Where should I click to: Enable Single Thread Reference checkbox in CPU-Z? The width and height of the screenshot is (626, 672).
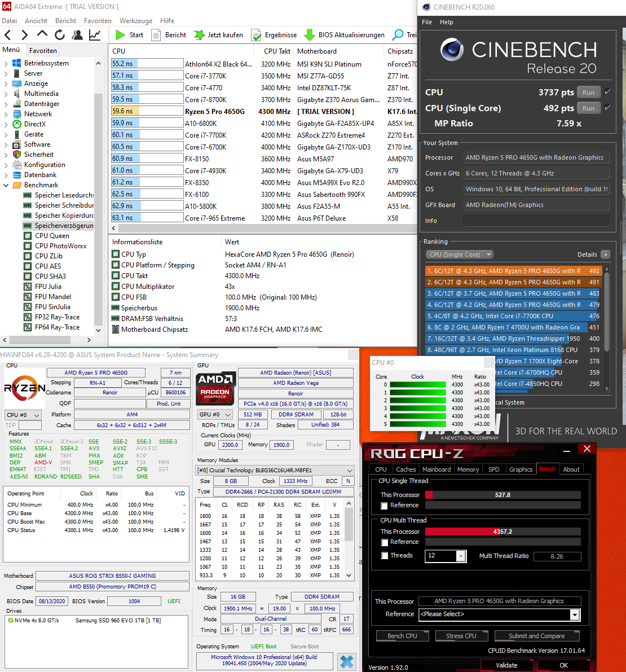[384, 506]
